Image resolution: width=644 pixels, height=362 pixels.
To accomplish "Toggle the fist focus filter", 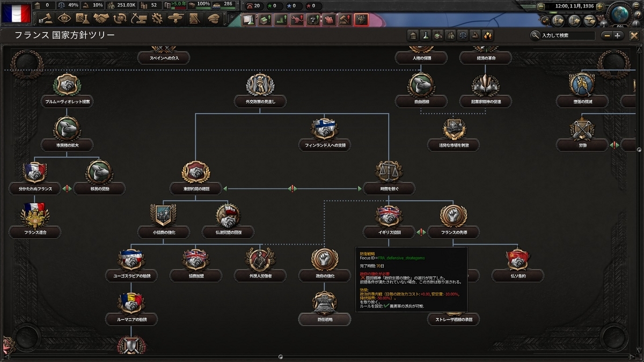I will [474, 36].
